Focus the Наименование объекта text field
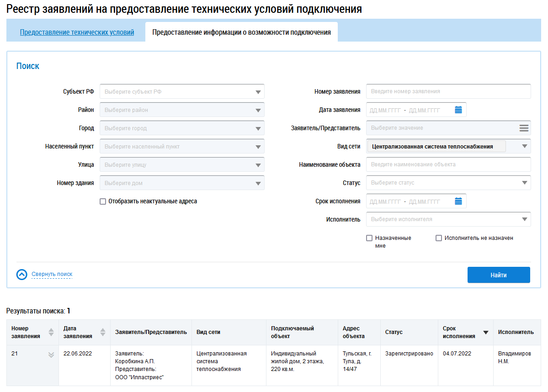Screen dimensions: 548x392 (x=448, y=164)
